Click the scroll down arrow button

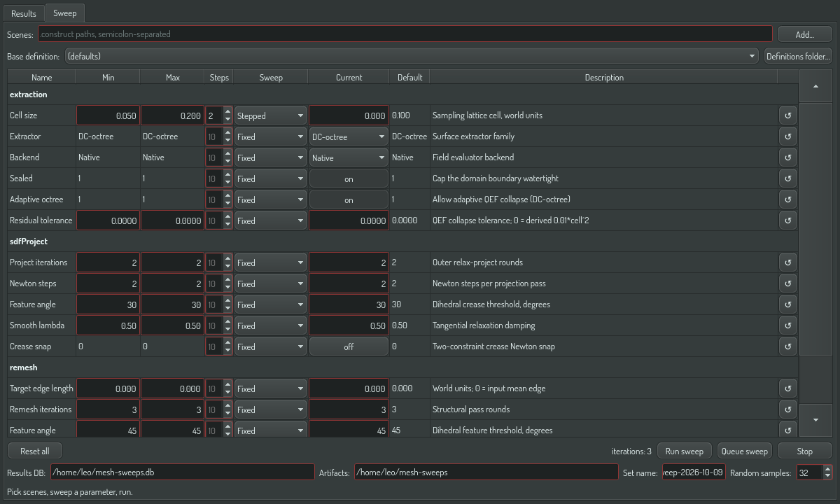point(815,420)
